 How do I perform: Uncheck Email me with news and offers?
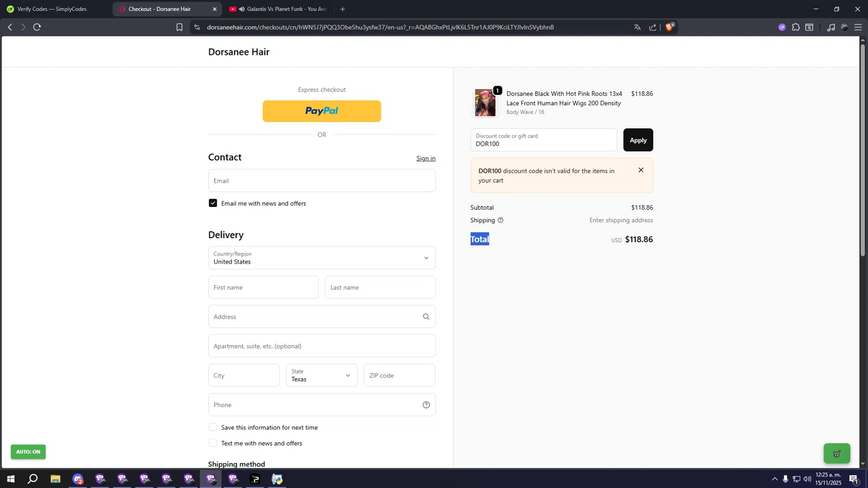click(x=213, y=203)
